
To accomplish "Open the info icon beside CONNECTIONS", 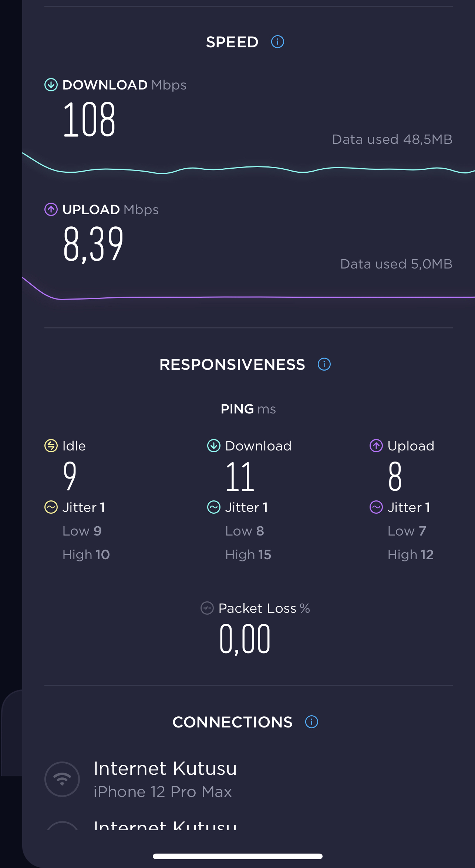I will [311, 722].
